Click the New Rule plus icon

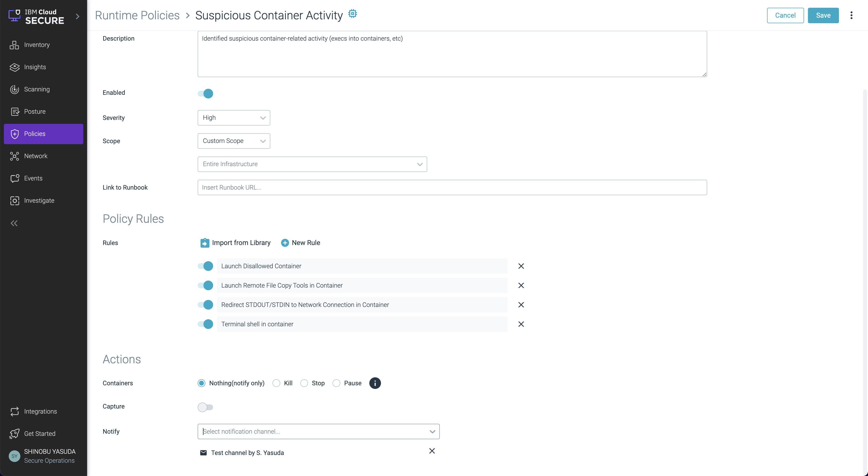285,243
